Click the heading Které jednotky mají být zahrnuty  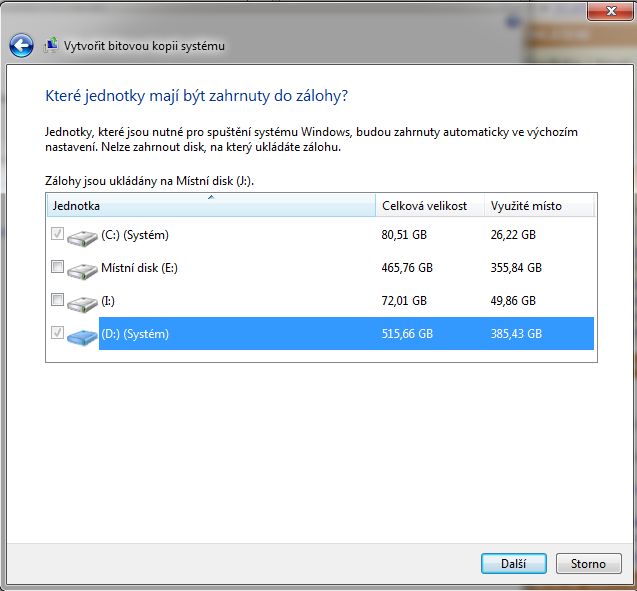tap(197, 96)
